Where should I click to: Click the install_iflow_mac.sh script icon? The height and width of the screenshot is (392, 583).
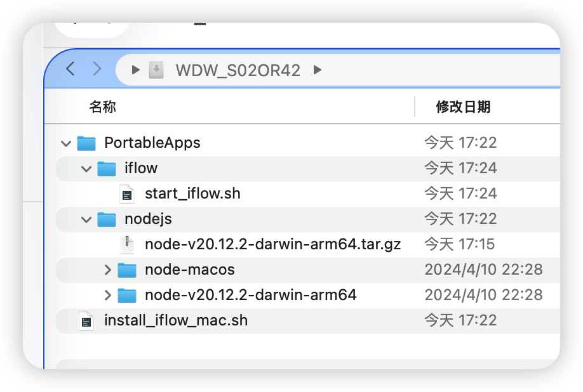[x=86, y=320]
